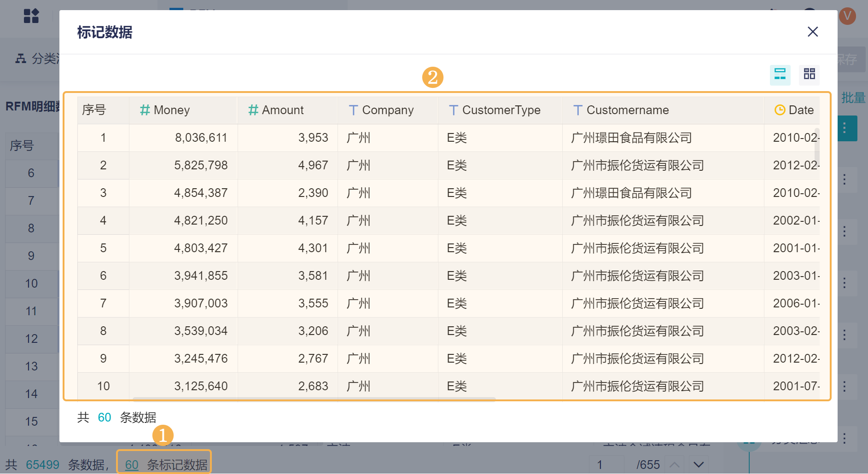Click the CustomerType text-type icon
The height and width of the screenshot is (474, 868).
(454, 110)
